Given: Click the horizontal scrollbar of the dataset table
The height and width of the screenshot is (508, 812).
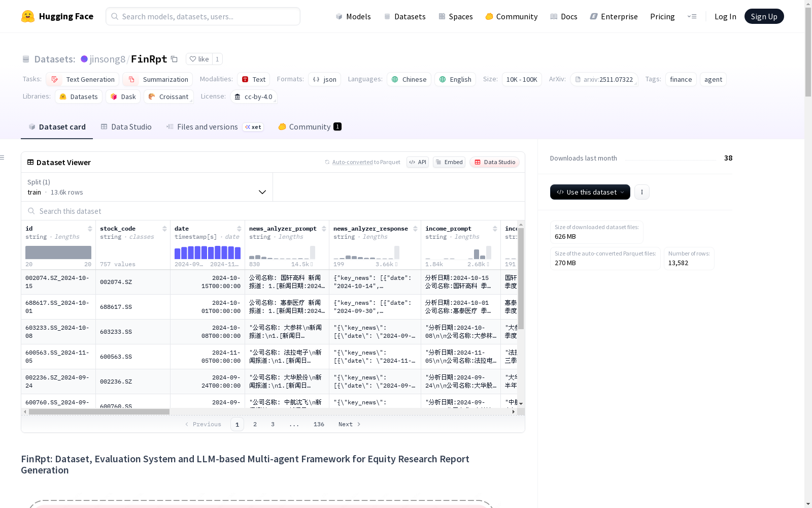Looking at the screenshot, I should point(99,411).
